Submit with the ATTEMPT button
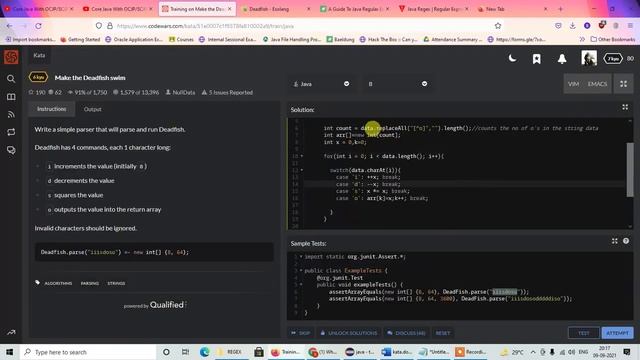 [x=618, y=333]
